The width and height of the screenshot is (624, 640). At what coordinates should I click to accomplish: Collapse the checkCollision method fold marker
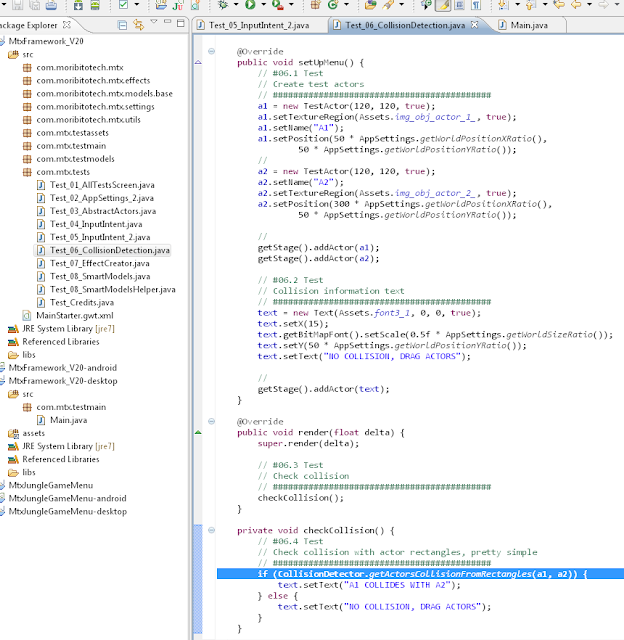pyautogui.click(x=211, y=530)
